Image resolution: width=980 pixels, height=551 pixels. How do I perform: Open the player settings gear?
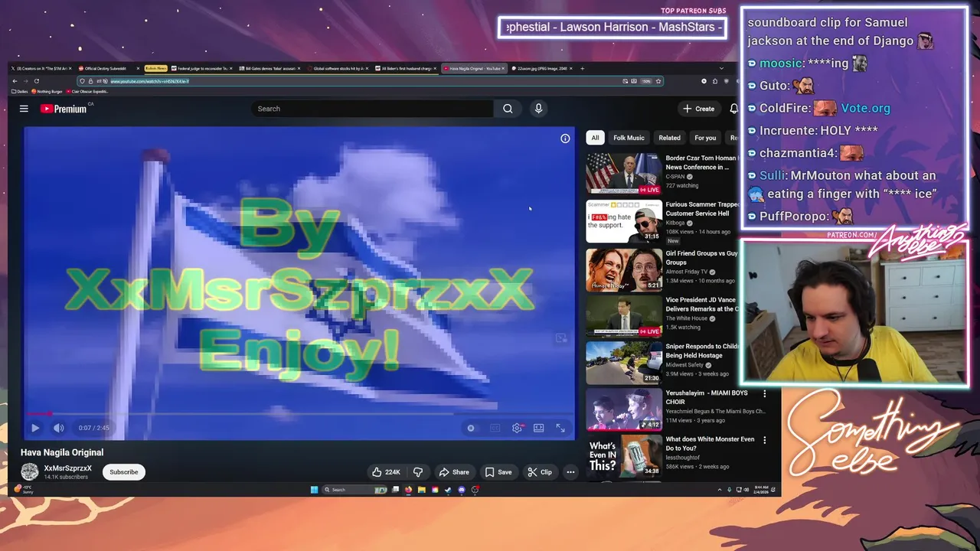pyautogui.click(x=517, y=428)
